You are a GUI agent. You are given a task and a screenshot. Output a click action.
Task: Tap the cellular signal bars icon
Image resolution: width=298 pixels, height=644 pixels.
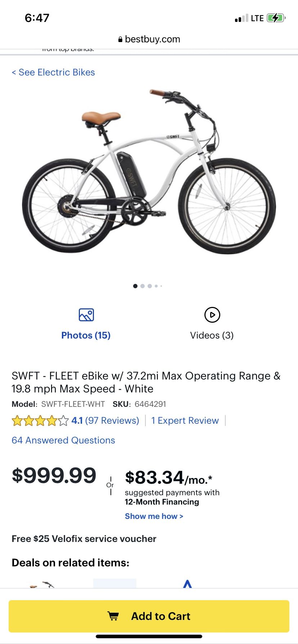(x=241, y=18)
